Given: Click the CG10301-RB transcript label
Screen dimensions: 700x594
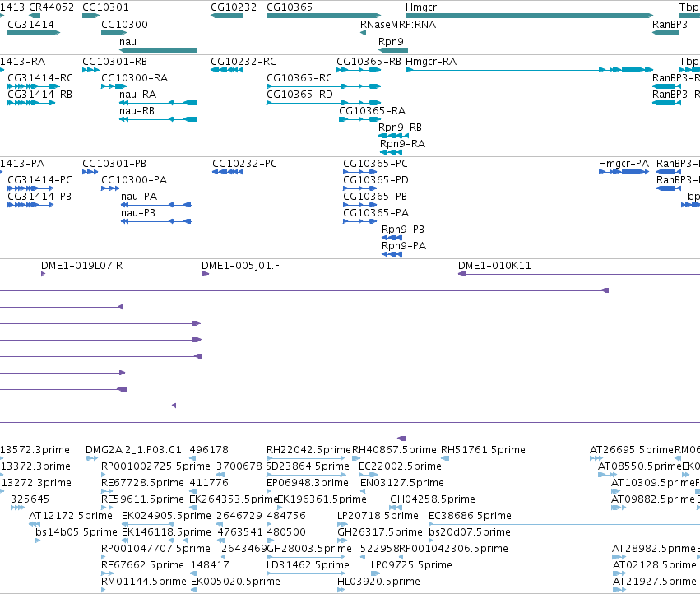Looking at the screenshot, I should tap(114, 62).
